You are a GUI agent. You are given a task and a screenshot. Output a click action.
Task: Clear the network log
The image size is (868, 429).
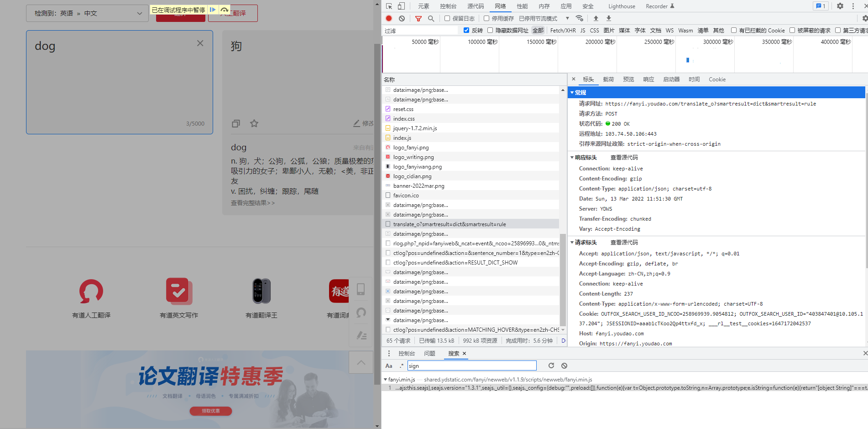coord(402,18)
